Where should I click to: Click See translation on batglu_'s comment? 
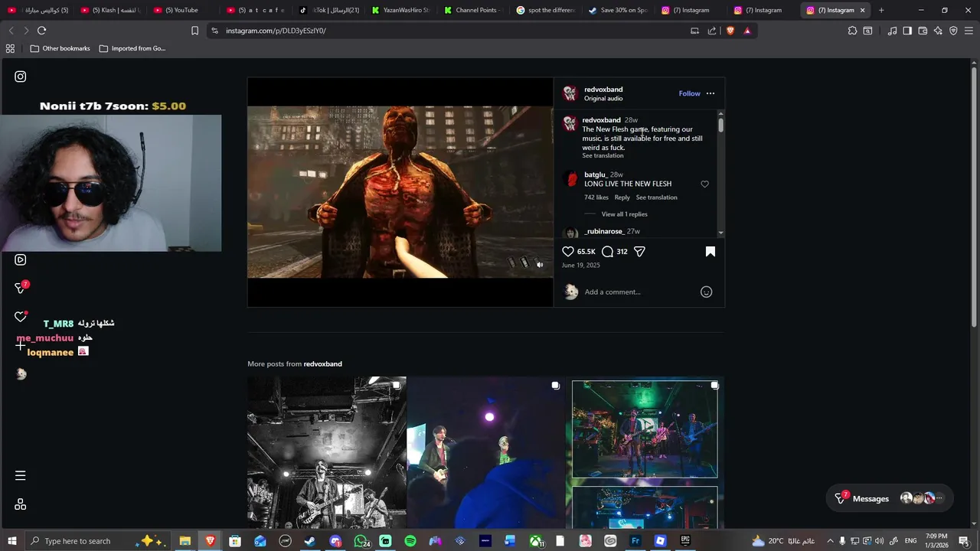[x=656, y=197]
